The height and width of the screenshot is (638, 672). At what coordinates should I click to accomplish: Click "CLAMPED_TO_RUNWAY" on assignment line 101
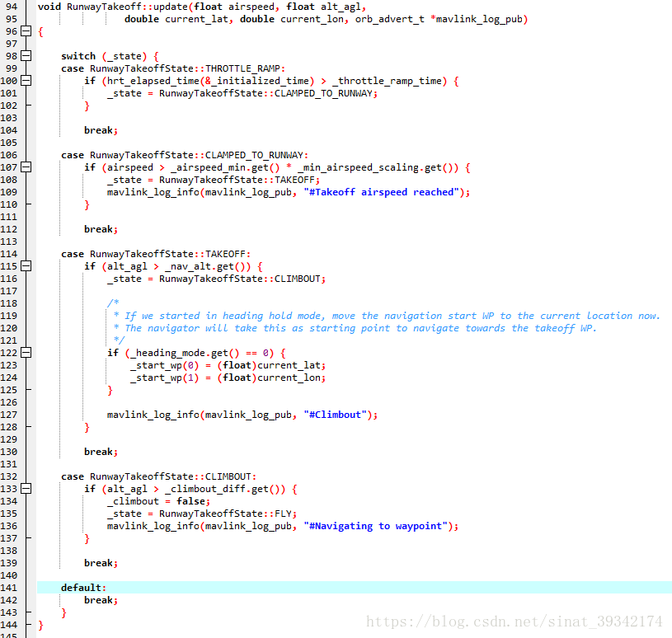coord(323,93)
